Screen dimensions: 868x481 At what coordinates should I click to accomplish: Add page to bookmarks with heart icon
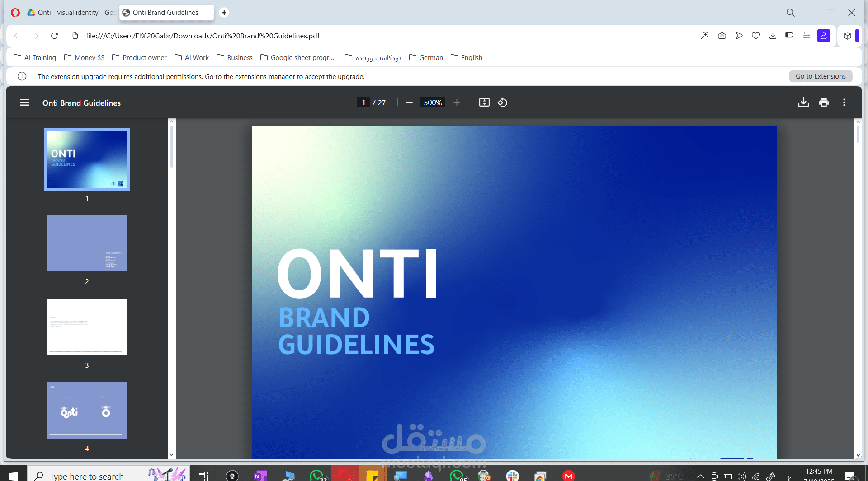[x=756, y=36]
